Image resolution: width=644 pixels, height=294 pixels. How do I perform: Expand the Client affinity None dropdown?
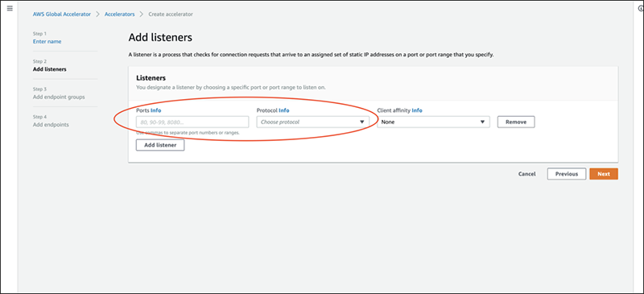433,122
